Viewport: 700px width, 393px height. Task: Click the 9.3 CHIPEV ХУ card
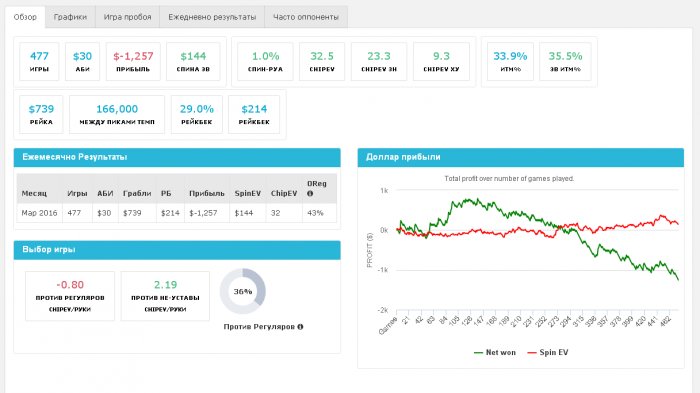tap(441, 62)
